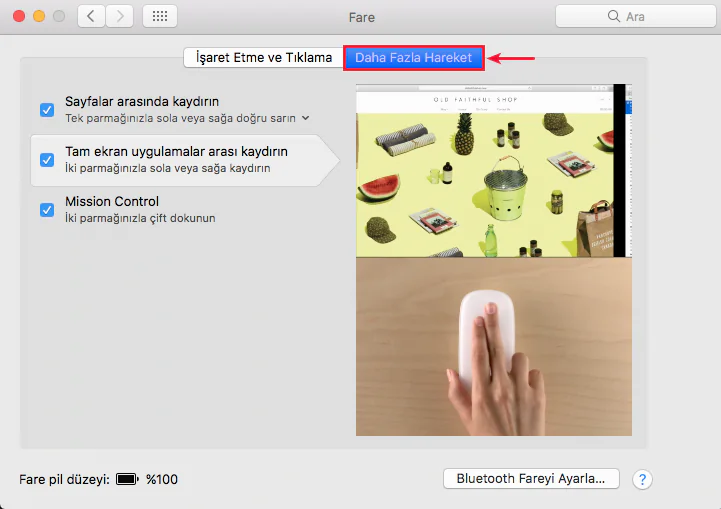Go back with the left chevron button
721x509 pixels.
tap(91, 17)
